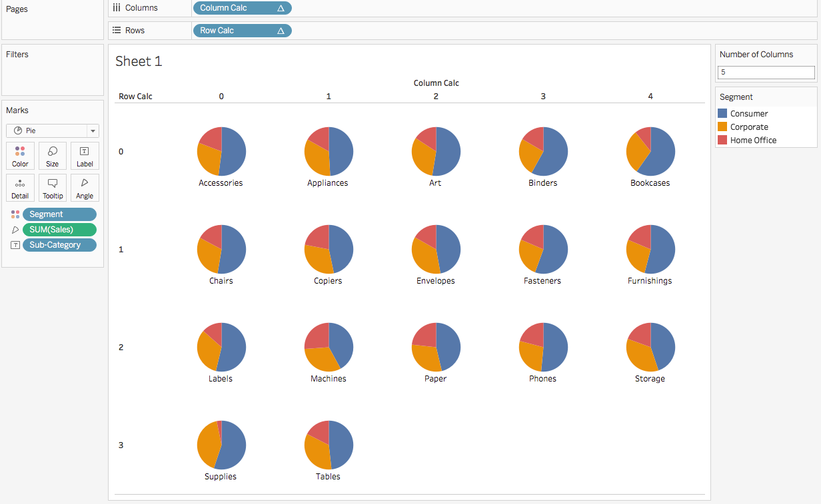Open the Detail marks card
Screen dimensions: 821x504
coord(20,187)
